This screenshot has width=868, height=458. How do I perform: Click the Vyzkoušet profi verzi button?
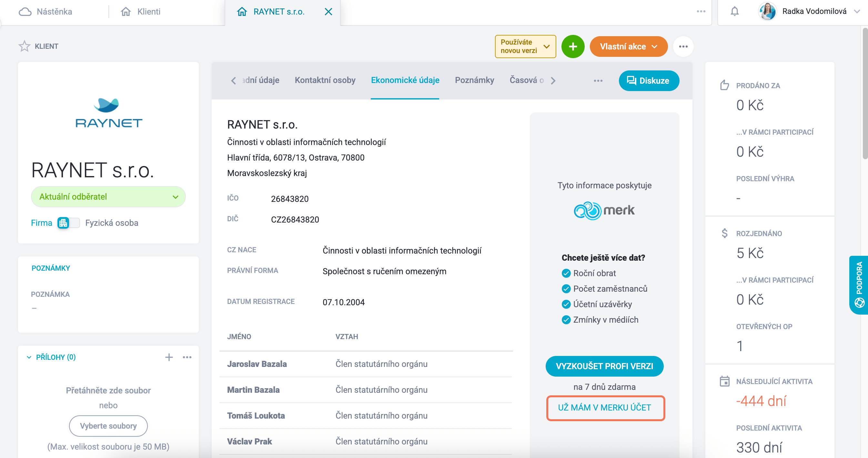pos(604,366)
